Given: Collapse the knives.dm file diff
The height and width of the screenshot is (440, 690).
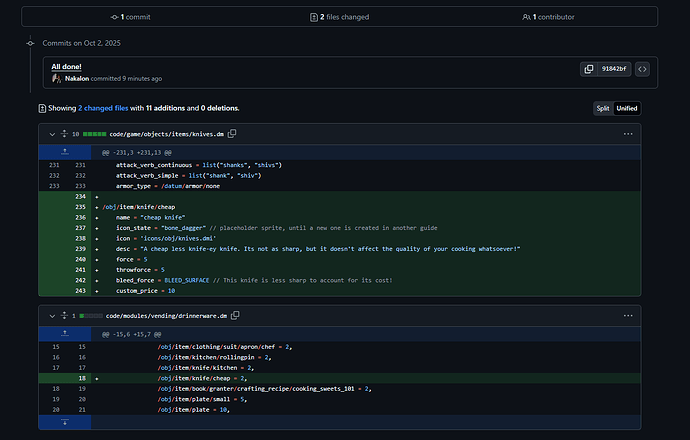Looking at the screenshot, I should pos(52,134).
